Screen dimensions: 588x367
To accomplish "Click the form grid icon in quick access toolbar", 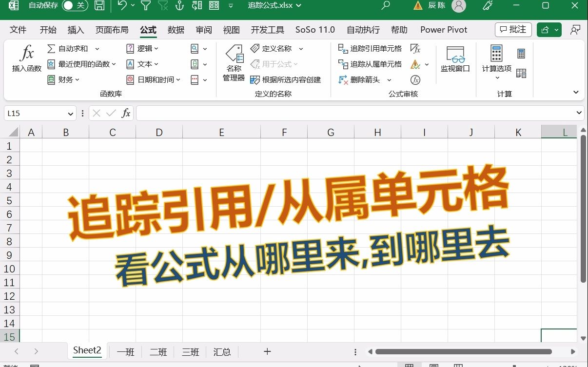I will point(214,6).
